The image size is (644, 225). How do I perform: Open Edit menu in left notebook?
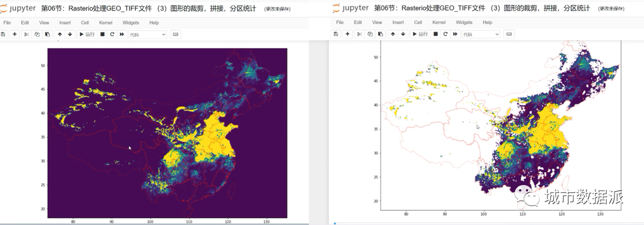(x=25, y=23)
